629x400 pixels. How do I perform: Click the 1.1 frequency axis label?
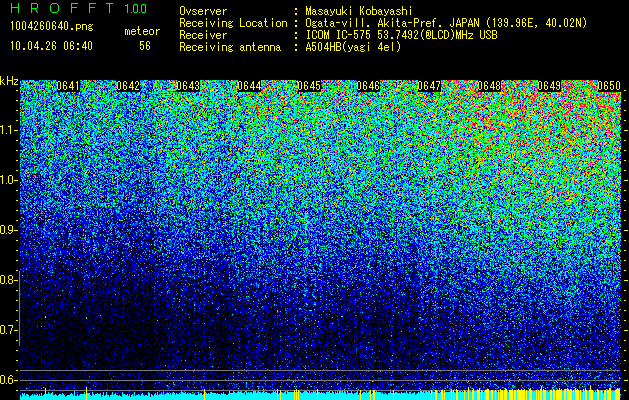pyautogui.click(x=9, y=130)
